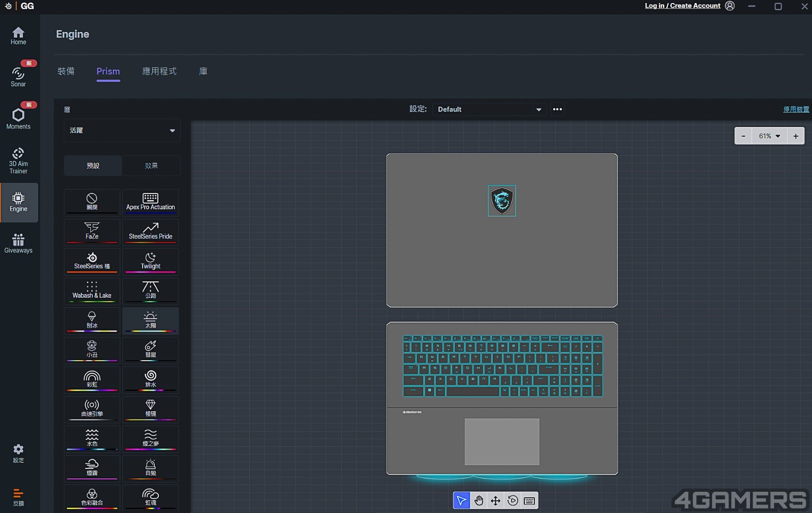Screen dimensions: 812x513
Task: Click the 停用裝置 disable device link
Action: 796,109
